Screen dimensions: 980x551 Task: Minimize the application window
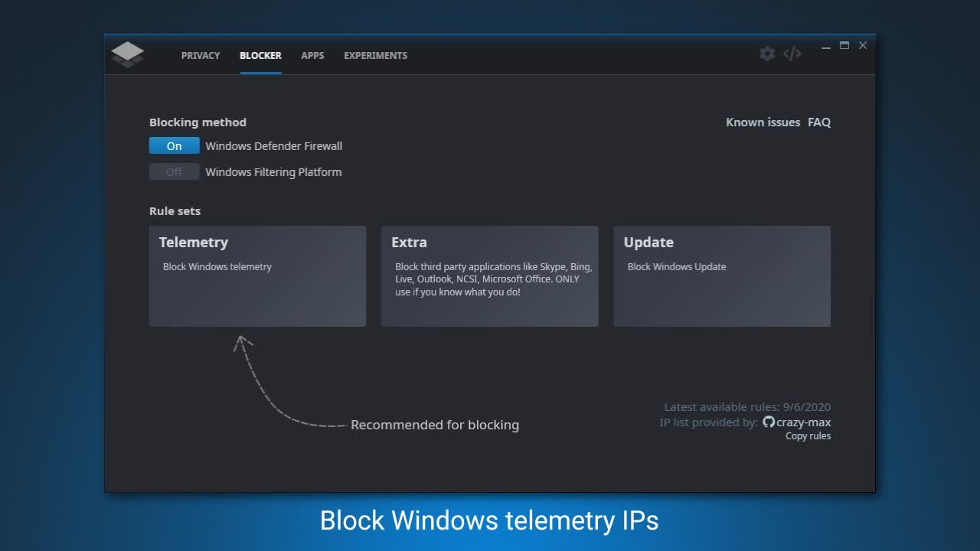pos(826,47)
